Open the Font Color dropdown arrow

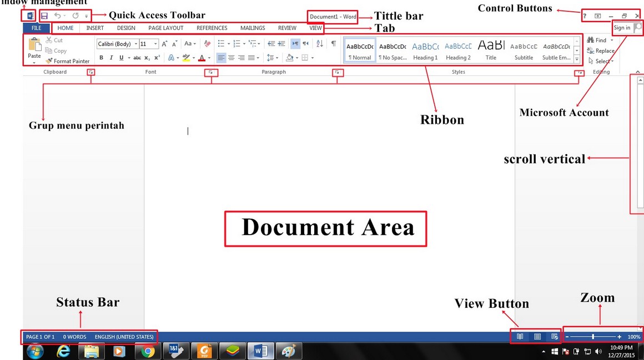pyautogui.click(x=209, y=58)
